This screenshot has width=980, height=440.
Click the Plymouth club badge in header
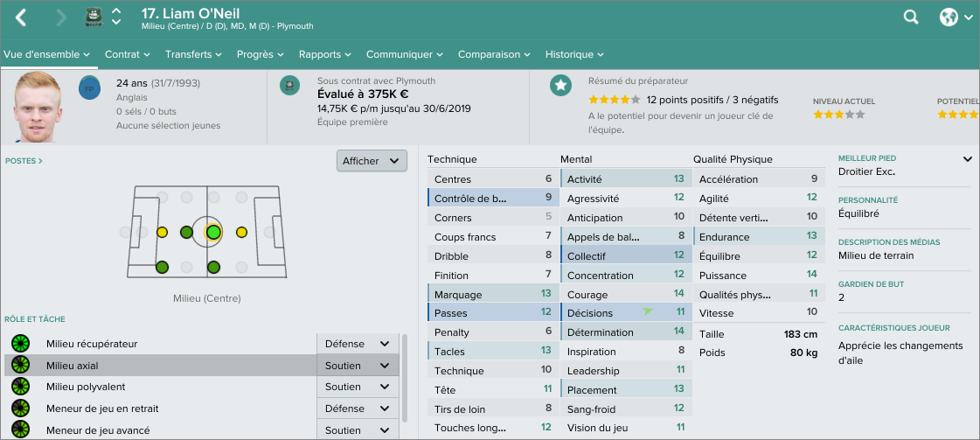click(x=94, y=17)
